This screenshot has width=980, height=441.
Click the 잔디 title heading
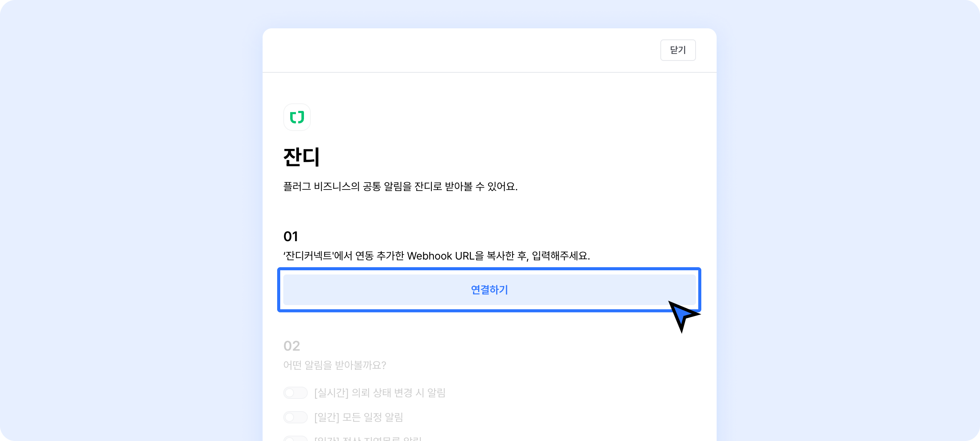[301, 157]
